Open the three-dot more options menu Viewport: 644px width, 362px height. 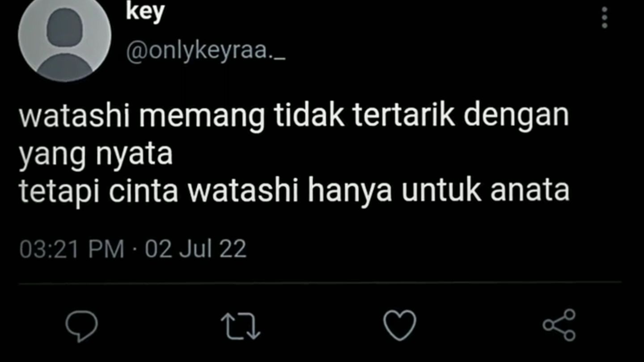pos(605,17)
